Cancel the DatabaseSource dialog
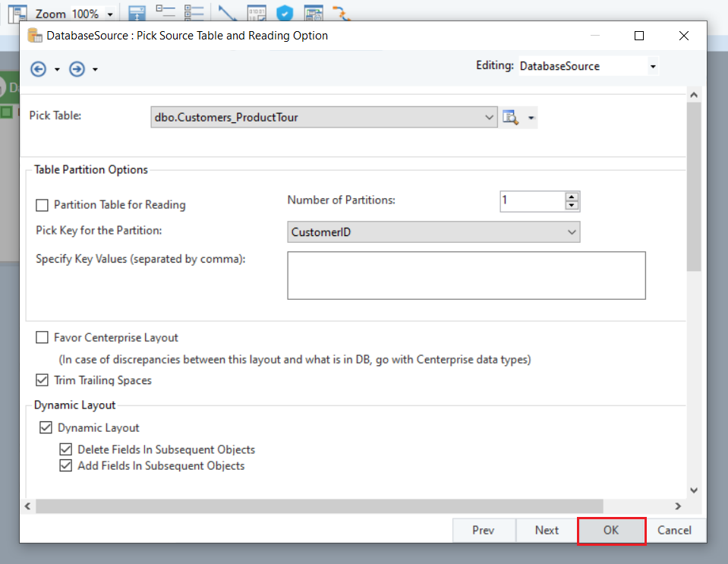 [674, 530]
